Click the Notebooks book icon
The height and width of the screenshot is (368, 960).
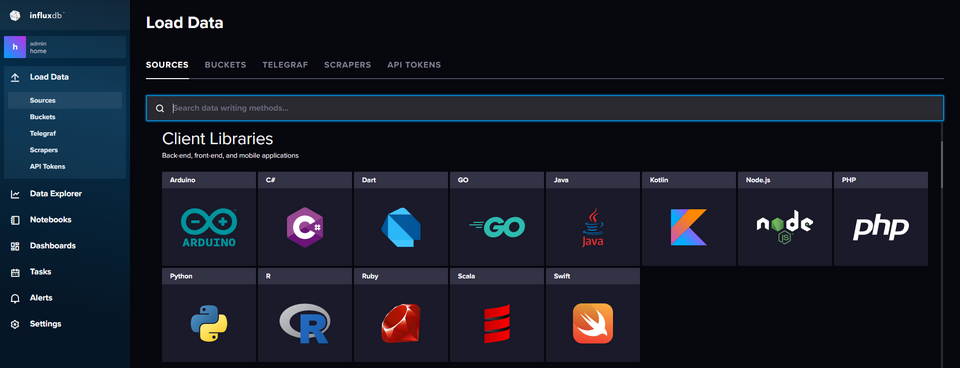coord(15,220)
